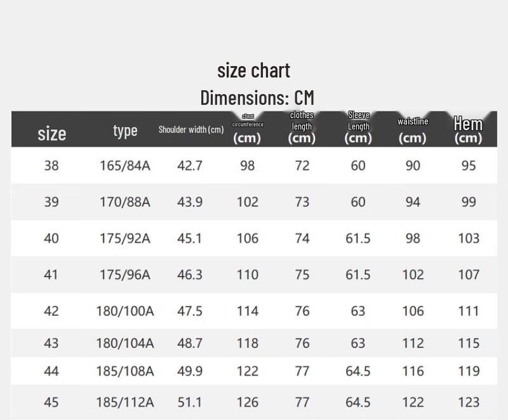Select the size 44 row label
The height and width of the screenshot is (420, 508).
click(51, 371)
